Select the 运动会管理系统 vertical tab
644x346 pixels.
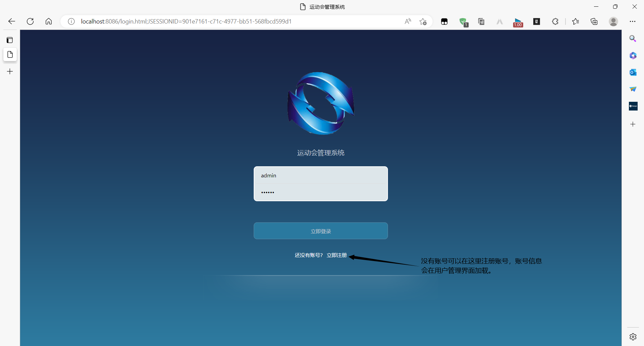[x=10, y=55]
